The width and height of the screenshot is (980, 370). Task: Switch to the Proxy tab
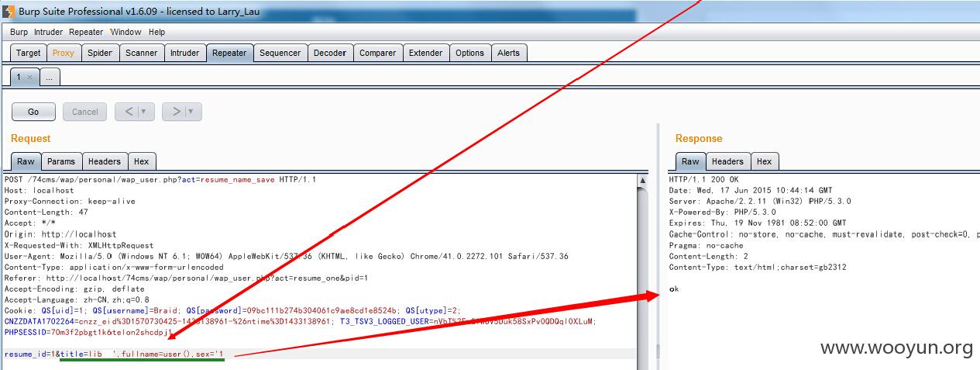pyautogui.click(x=64, y=53)
